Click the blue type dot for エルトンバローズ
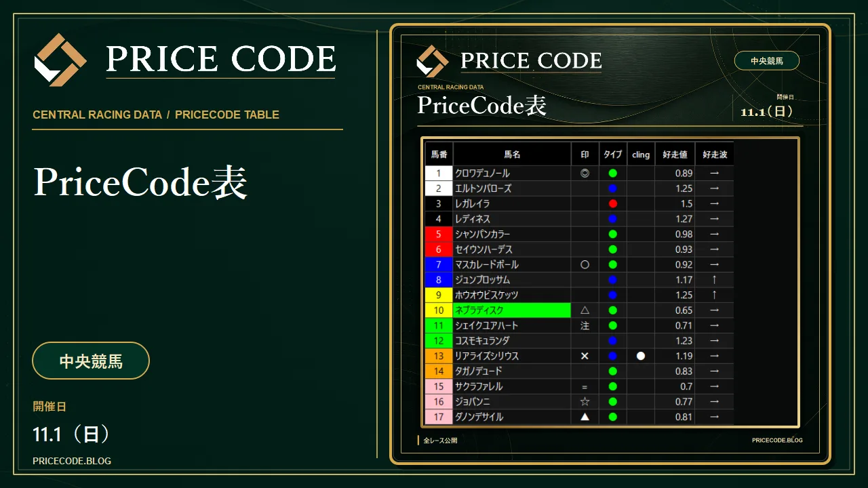Image resolution: width=868 pixels, height=488 pixels. [613, 188]
